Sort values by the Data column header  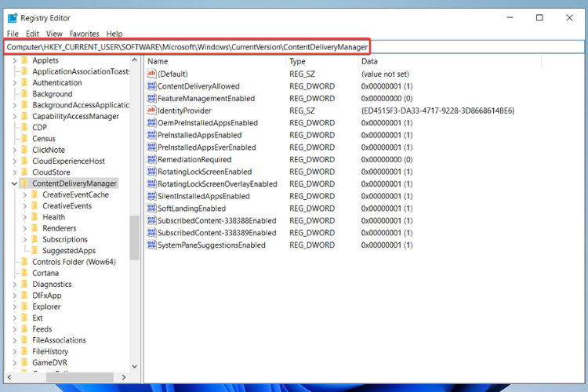(450, 61)
